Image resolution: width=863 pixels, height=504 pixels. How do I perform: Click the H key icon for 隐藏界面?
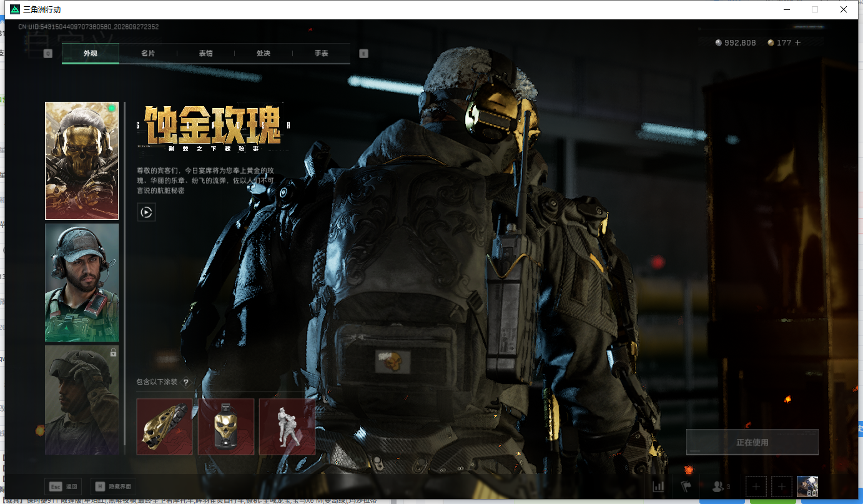[100, 487]
